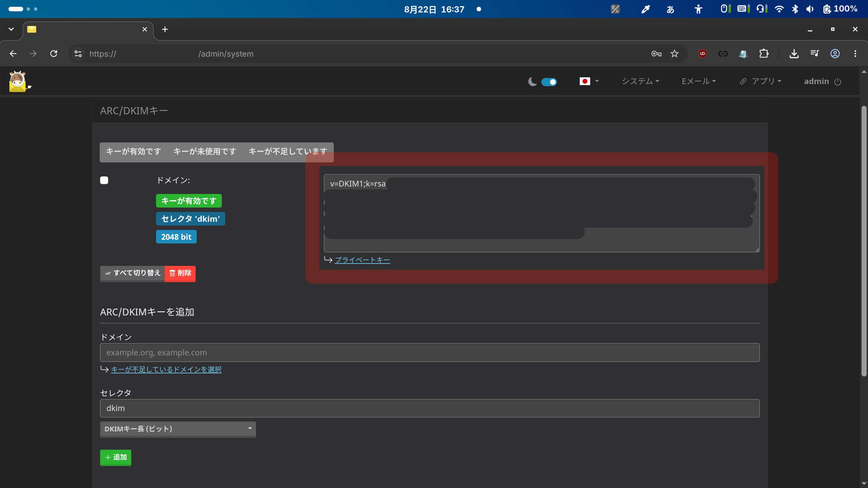
Task: Click the link chain extension icon
Action: coord(722,54)
